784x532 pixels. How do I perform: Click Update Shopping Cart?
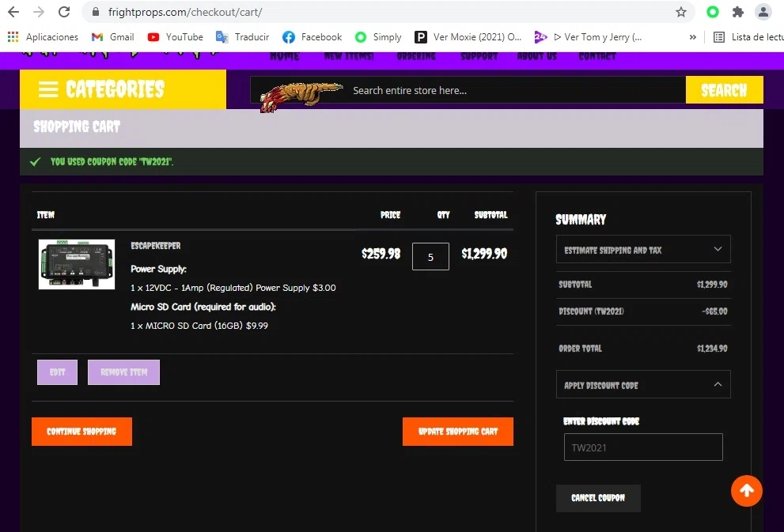click(x=458, y=432)
